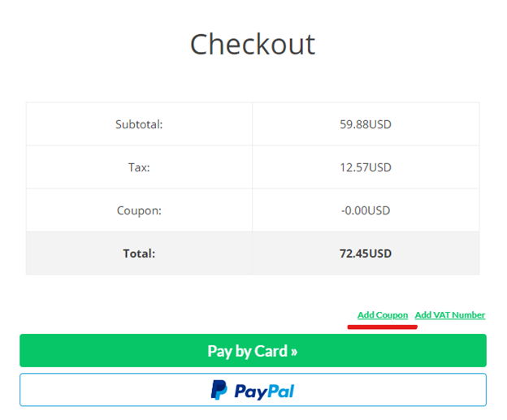
Task: Select the 59.88USD subtotal amount
Action: [x=366, y=124]
